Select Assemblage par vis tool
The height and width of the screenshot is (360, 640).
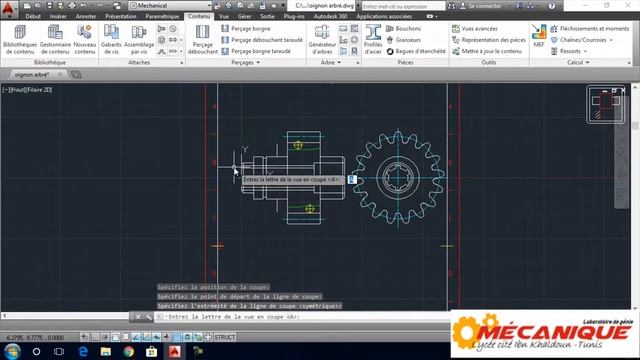click(x=139, y=40)
